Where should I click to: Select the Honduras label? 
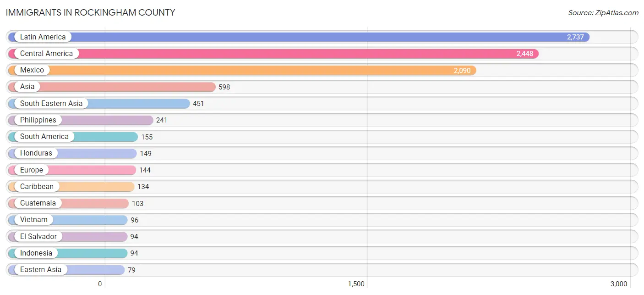pos(36,153)
